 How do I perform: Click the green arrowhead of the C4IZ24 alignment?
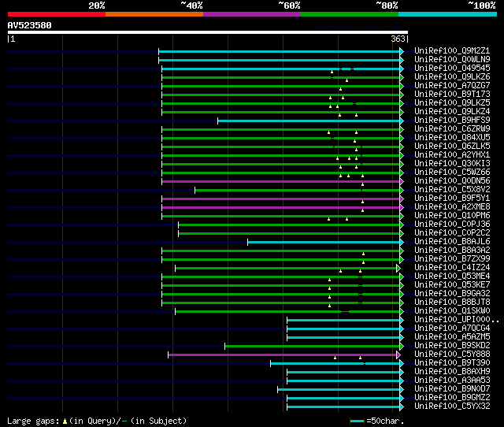(398, 268)
